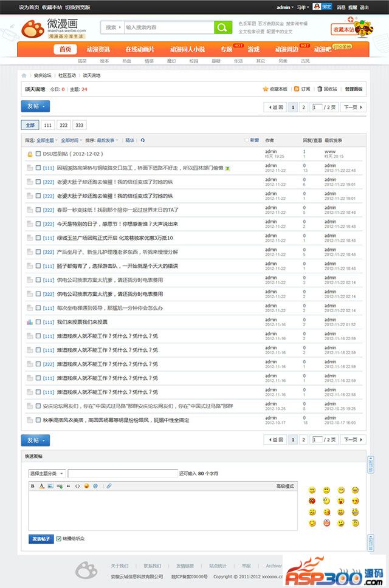
Task: Open the 全部时间 filter dropdown
Action: point(71,140)
